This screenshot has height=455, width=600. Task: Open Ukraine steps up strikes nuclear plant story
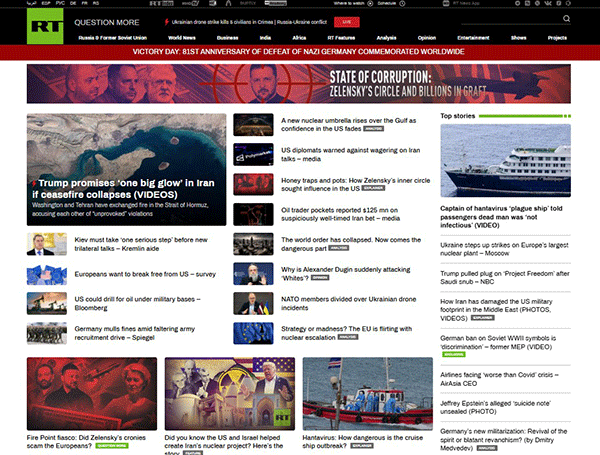[x=504, y=249]
